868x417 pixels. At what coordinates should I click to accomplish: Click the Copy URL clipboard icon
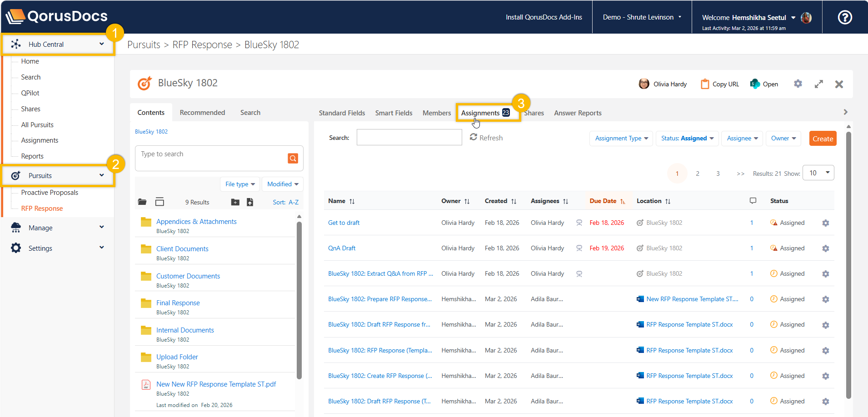point(705,84)
